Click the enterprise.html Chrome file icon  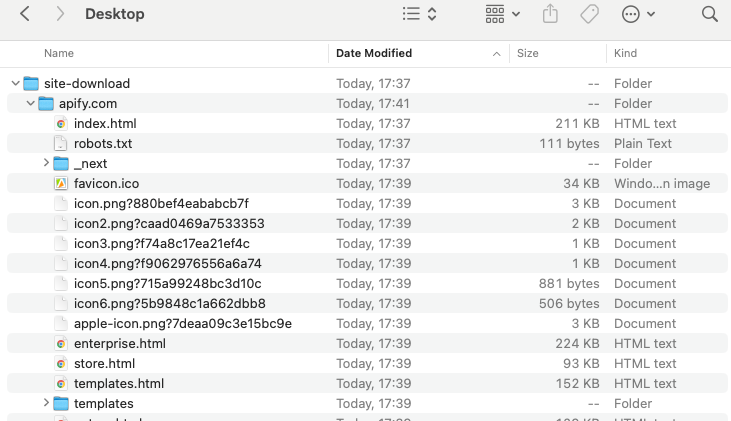click(x=61, y=344)
